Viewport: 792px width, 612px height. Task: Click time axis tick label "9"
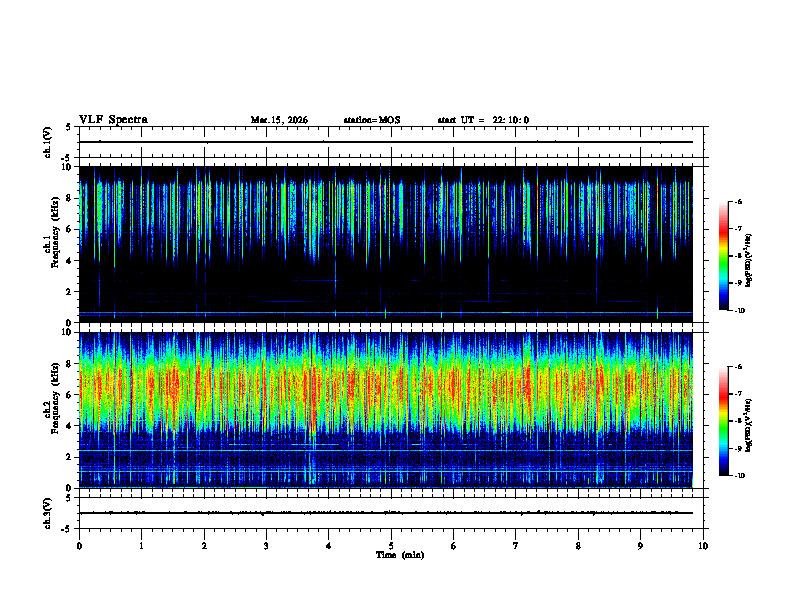point(640,546)
